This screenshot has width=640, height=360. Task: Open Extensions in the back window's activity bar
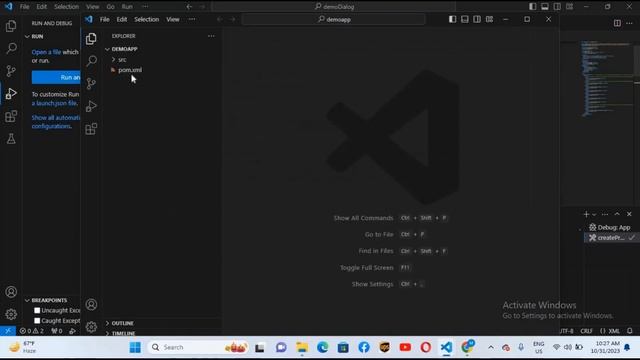click(11, 116)
